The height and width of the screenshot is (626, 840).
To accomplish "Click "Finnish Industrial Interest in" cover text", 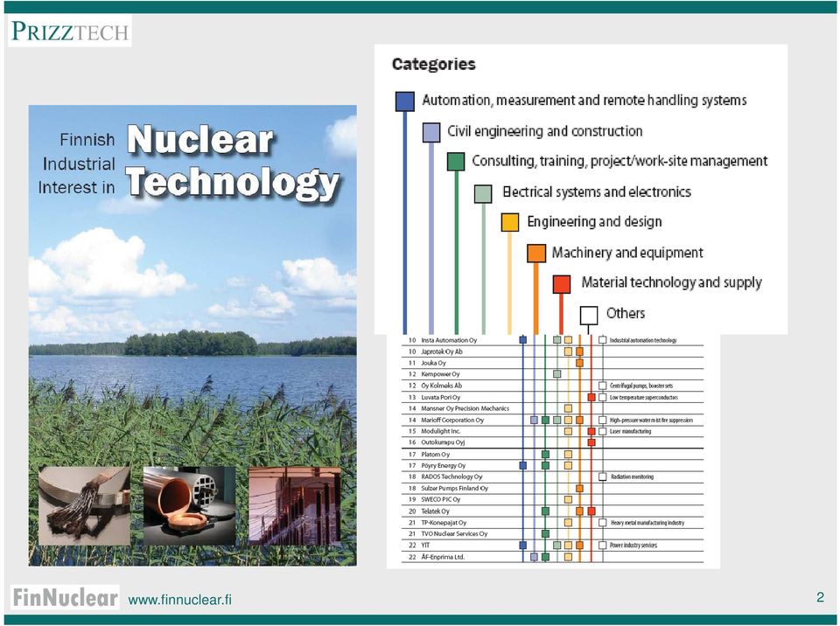I will pos(77,163).
